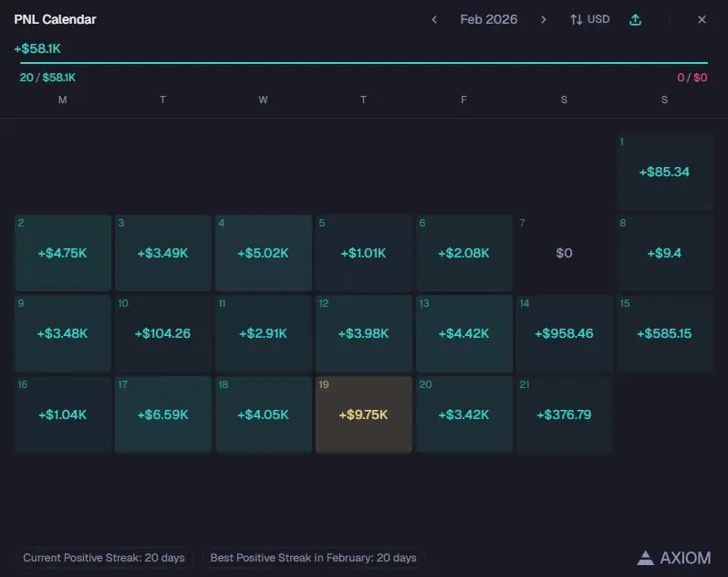Screen dimensions: 728x577
Task: Select day 11 cell showing +$2.91K
Action: (264, 333)
